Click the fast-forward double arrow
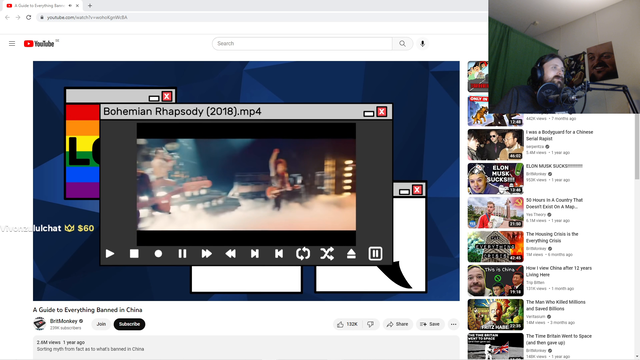 (x=207, y=254)
